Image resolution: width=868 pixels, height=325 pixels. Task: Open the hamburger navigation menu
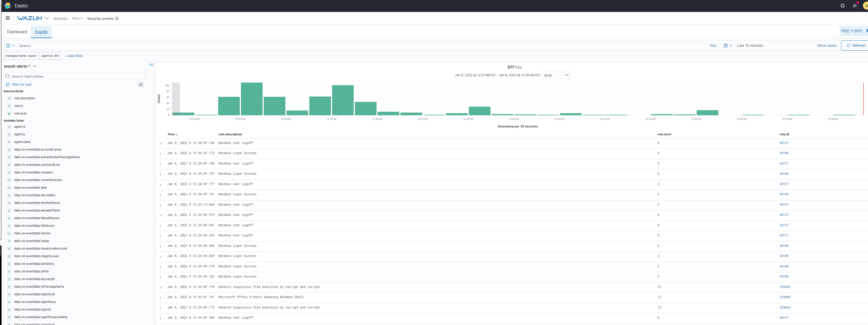[7, 18]
